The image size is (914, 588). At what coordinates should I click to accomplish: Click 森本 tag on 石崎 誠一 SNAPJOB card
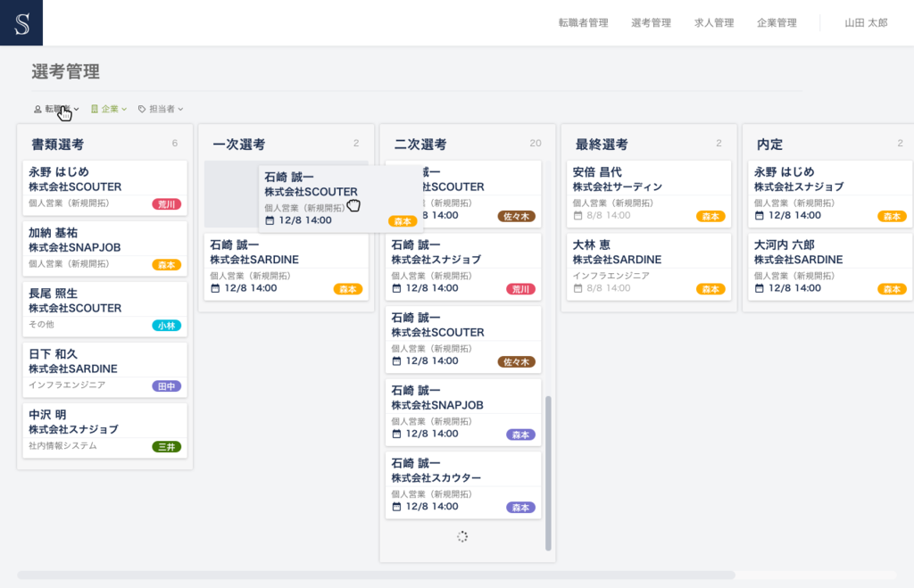pos(520,435)
